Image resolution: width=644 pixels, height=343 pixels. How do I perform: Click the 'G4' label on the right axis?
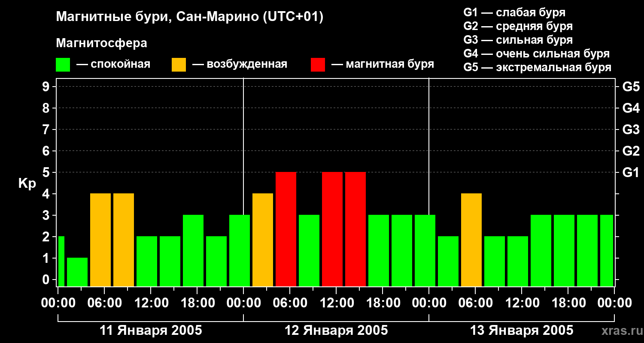coord(631,108)
